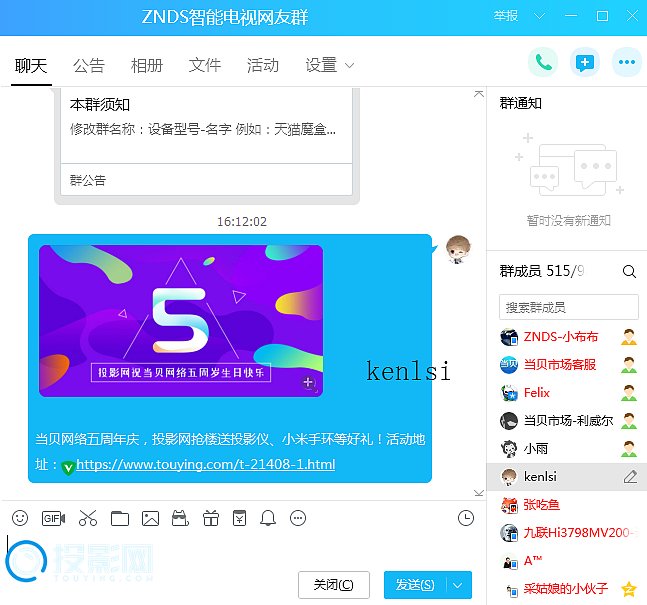Click the bell notification icon in toolbar

268,518
